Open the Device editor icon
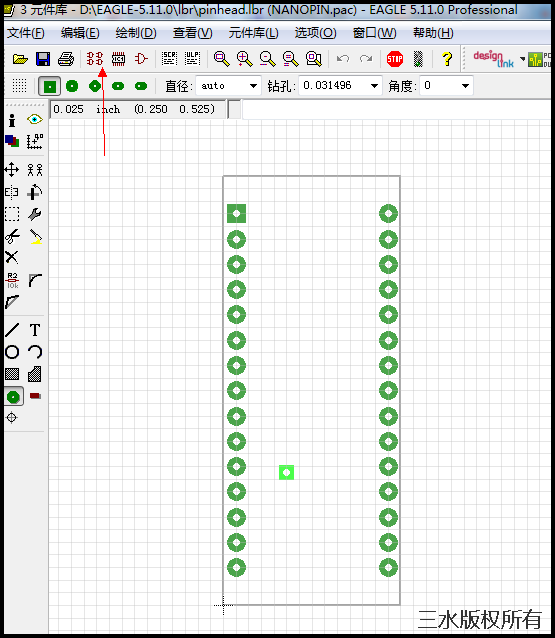 (94, 59)
